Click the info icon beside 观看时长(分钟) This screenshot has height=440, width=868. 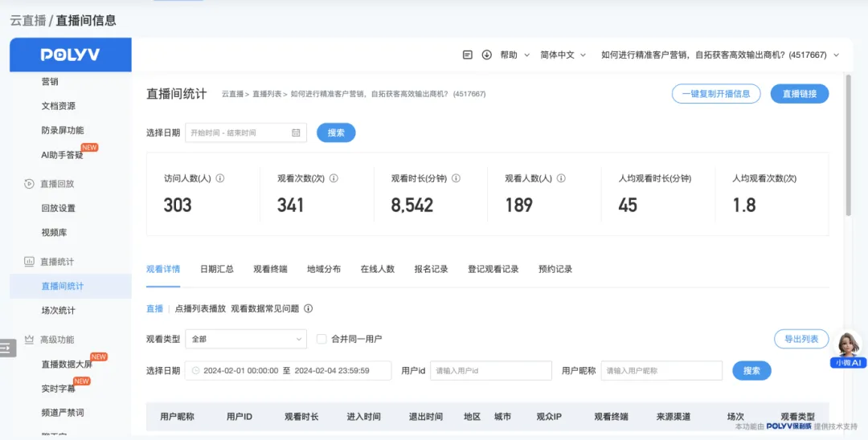point(455,179)
